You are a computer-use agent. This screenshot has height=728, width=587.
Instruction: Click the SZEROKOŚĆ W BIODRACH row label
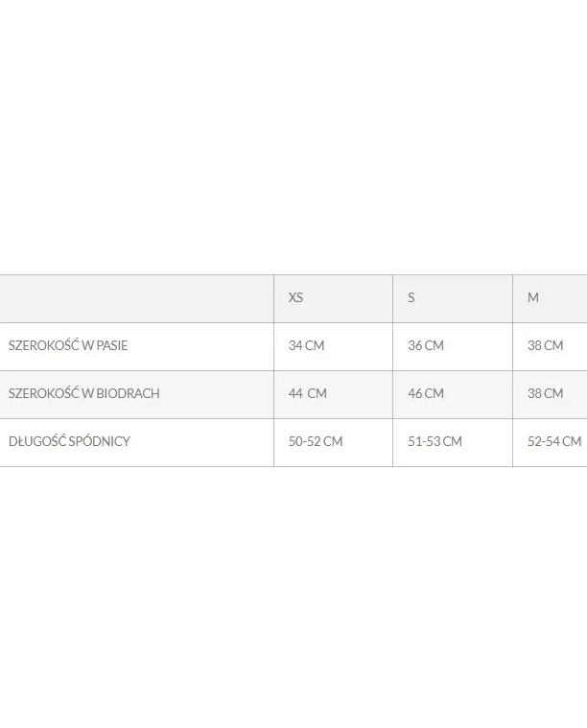83,393
